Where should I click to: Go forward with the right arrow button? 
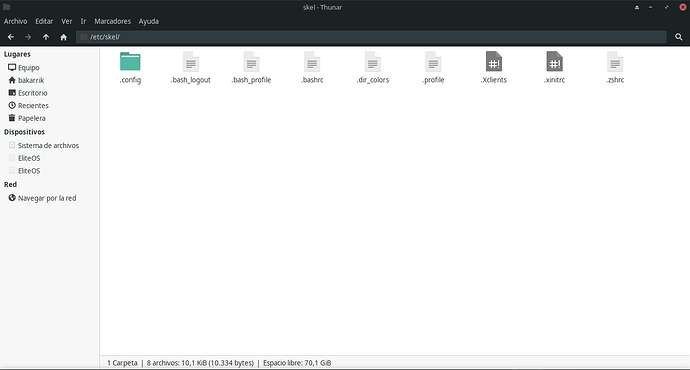28,37
